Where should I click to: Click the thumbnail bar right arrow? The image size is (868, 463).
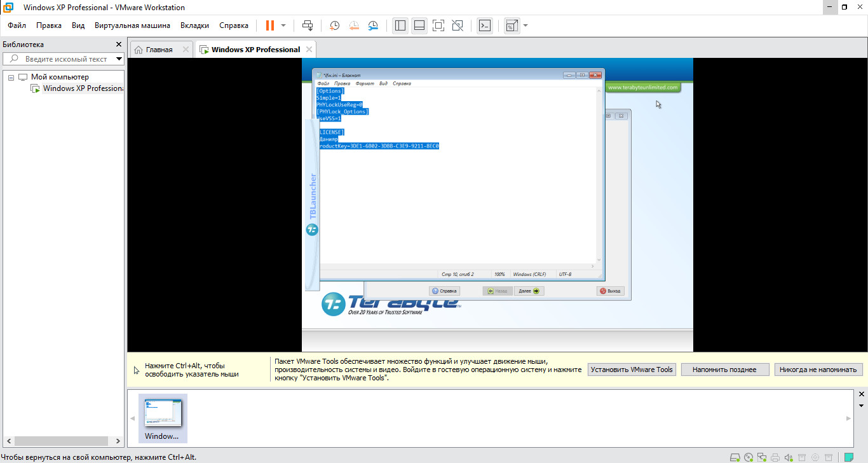tap(848, 418)
